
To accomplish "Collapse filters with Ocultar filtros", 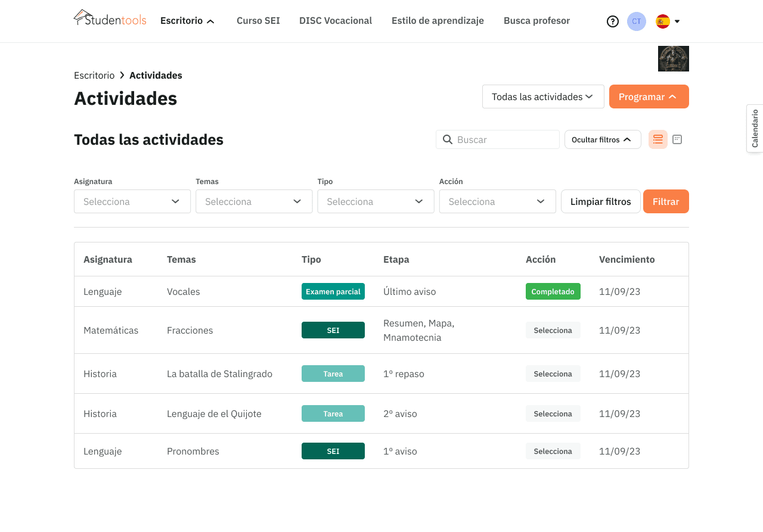I will pyautogui.click(x=602, y=139).
